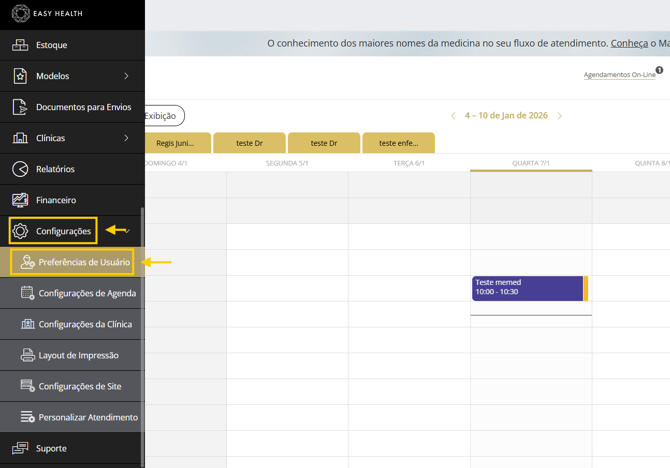This screenshot has height=468, width=670.
Task: Open the Teste memed 10:00 appointment
Action: [527, 288]
